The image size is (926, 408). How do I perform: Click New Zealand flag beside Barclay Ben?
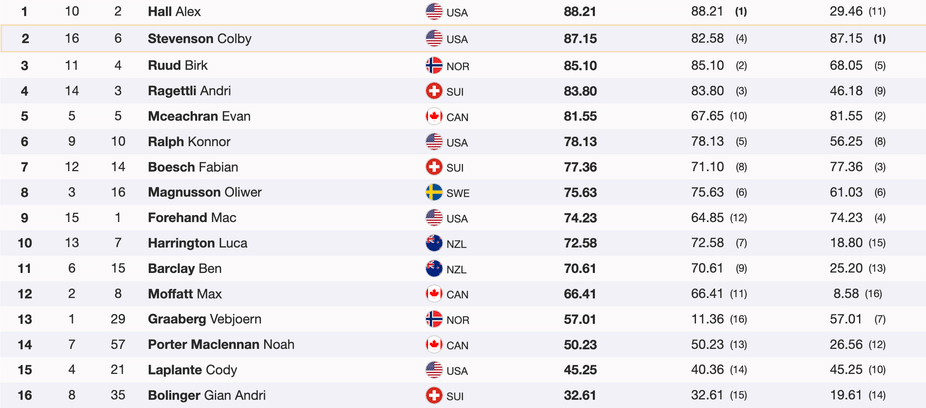click(434, 268)
